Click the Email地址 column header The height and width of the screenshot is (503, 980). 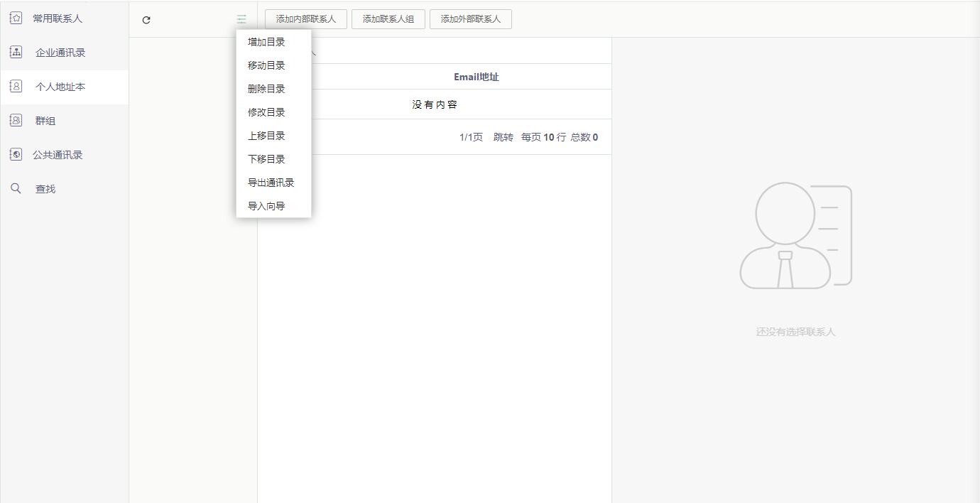(477, 77)
